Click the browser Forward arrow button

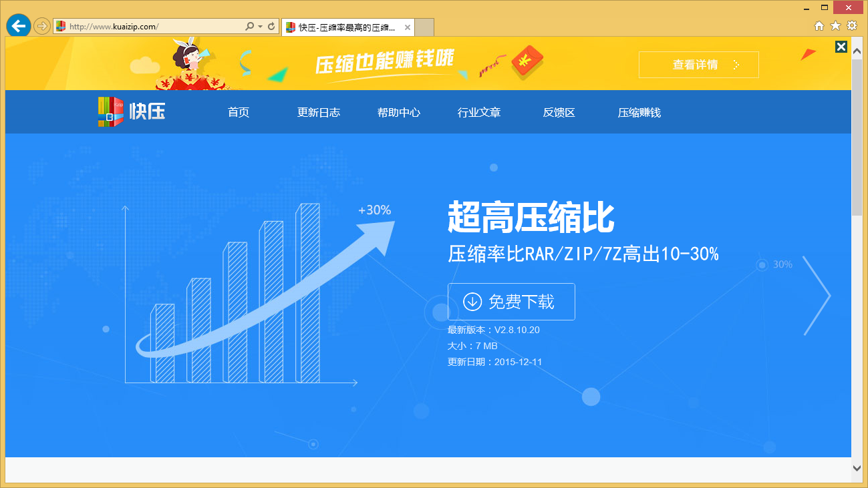(41, 26)
